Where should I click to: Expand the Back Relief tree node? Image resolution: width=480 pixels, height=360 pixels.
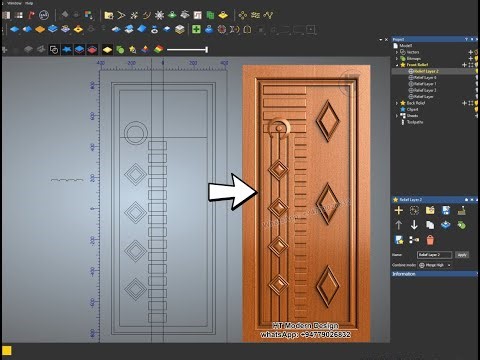(x=397, y=103)
